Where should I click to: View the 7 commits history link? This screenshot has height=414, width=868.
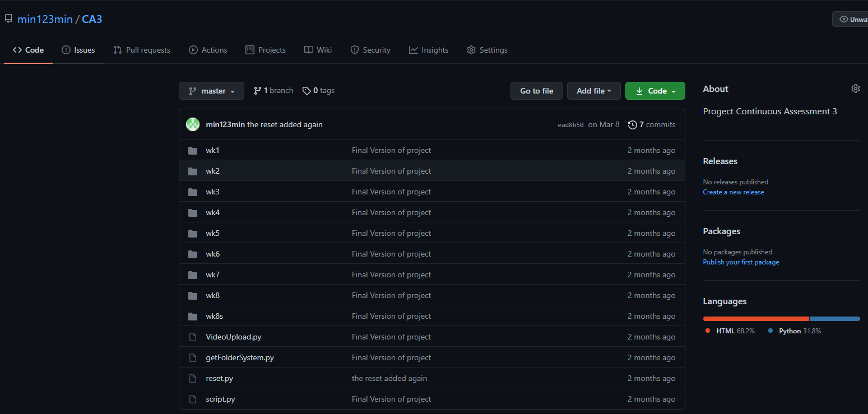pos(652,125)
